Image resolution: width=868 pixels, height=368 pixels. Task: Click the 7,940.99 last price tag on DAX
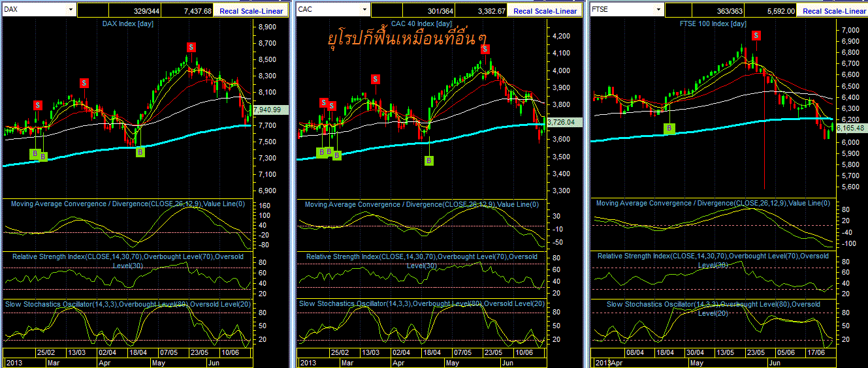click(270, 109)
